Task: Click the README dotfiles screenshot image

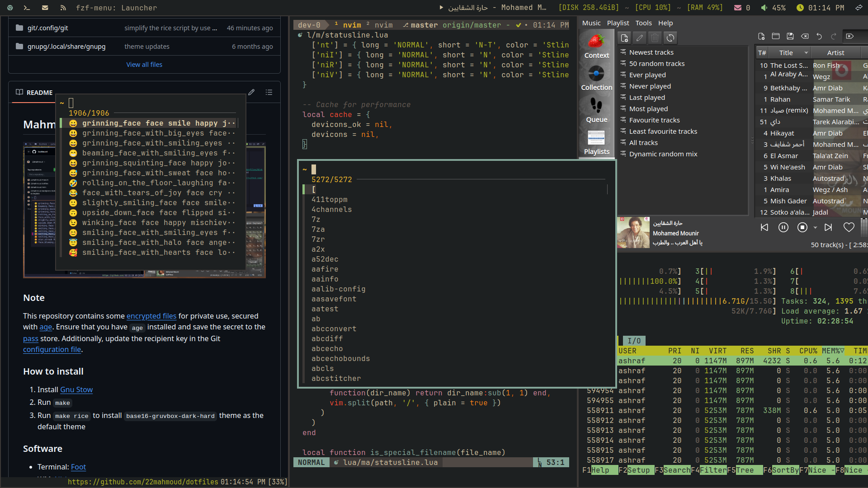Action: pyautogui.click(x=145, y=210)
